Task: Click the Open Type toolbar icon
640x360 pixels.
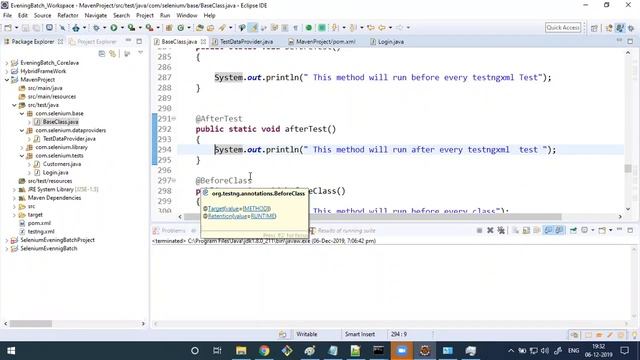Action: (x=200, y=28)
